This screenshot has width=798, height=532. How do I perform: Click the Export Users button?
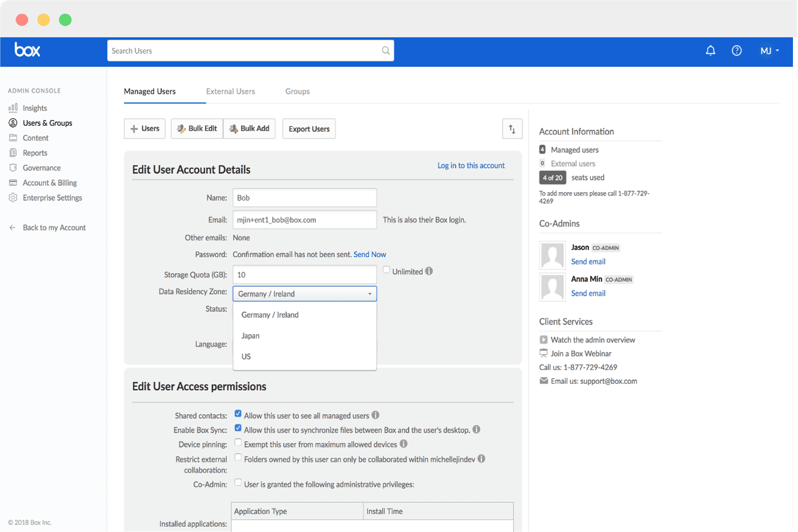[x=309, y=129]
